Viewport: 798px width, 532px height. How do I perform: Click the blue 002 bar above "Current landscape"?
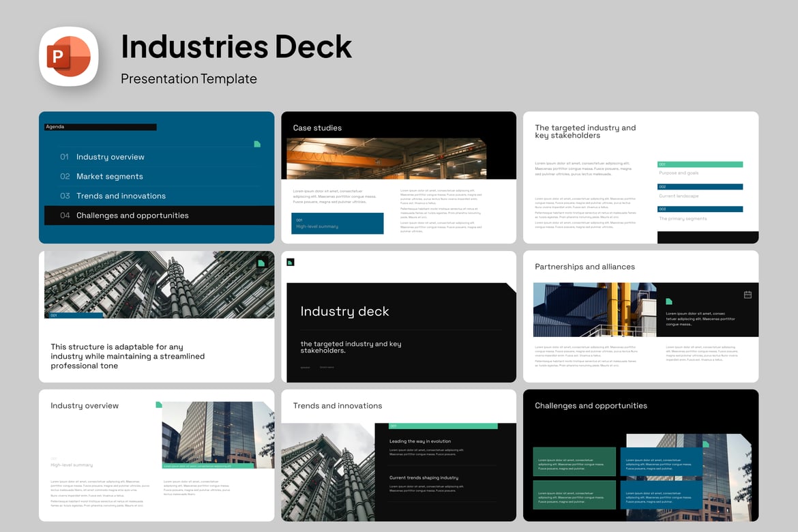[x=700, y=187]
